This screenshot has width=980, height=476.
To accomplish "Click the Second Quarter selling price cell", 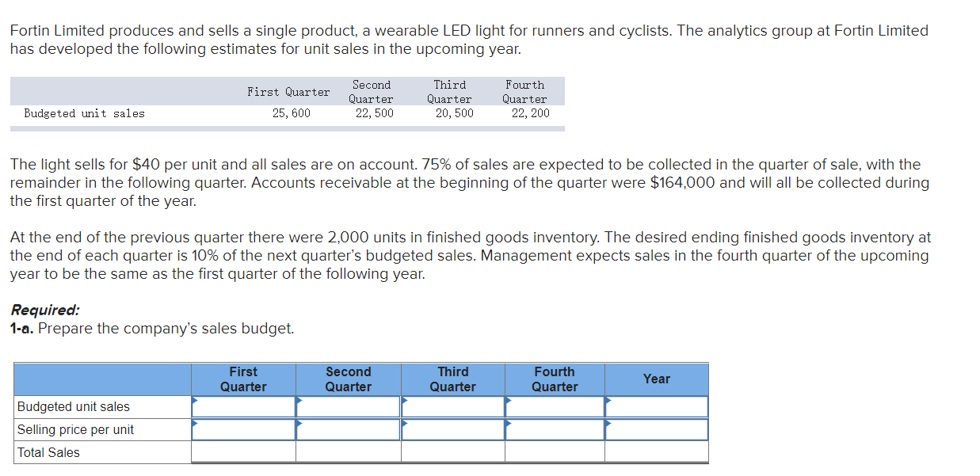I will pyautogui.click(x=349, y=429).
